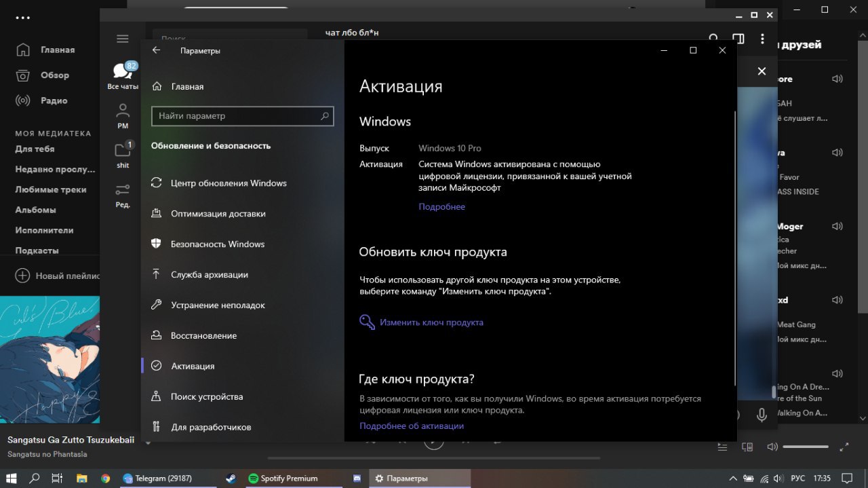
Task: Click the Windows Security shield icon
Action: 157,244
